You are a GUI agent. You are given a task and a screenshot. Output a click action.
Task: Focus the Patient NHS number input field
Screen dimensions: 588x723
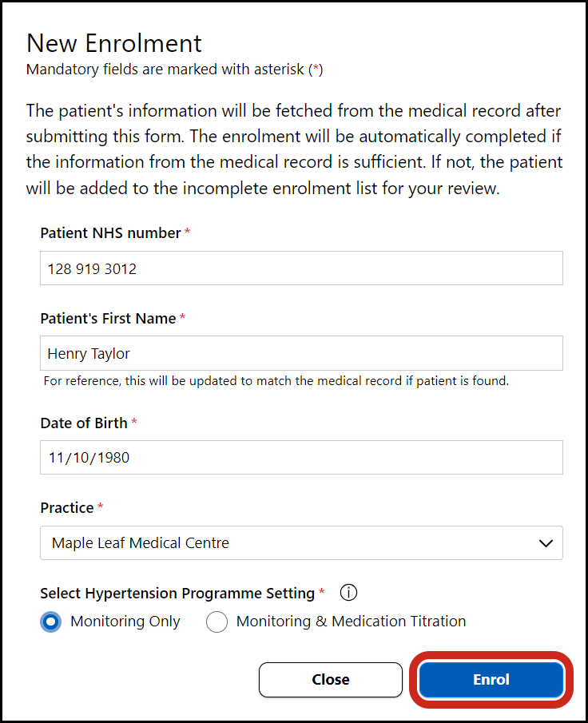(301, 268)
